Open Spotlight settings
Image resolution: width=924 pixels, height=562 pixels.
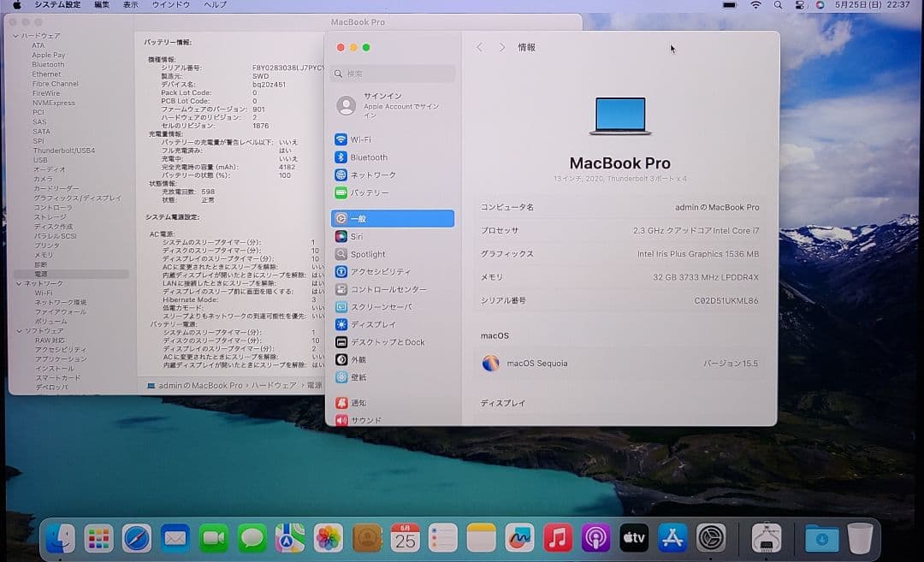click(x=393, y=254)
